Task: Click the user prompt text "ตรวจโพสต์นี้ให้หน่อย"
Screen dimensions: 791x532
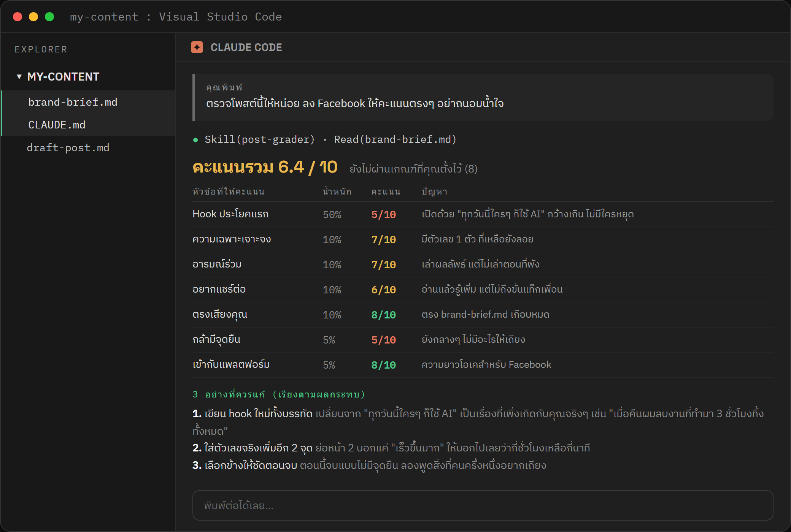Action: pyautogui.click(x=253, y=103)
